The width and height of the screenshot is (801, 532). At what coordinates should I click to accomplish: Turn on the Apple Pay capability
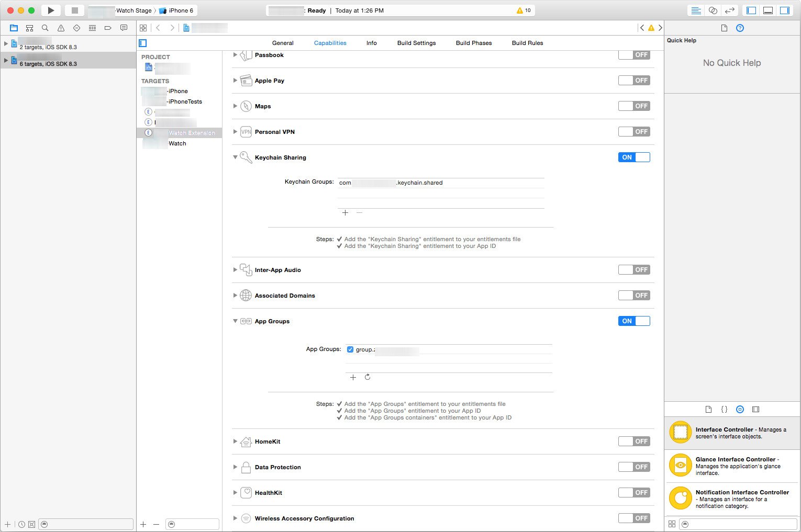[x=634, y=81]
